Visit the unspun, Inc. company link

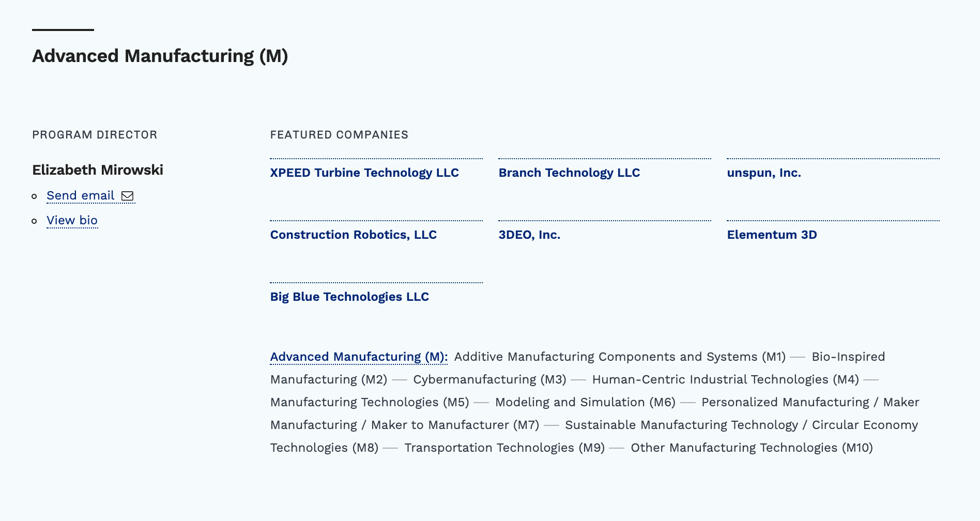pyautogui.click(x=764, y=173)
